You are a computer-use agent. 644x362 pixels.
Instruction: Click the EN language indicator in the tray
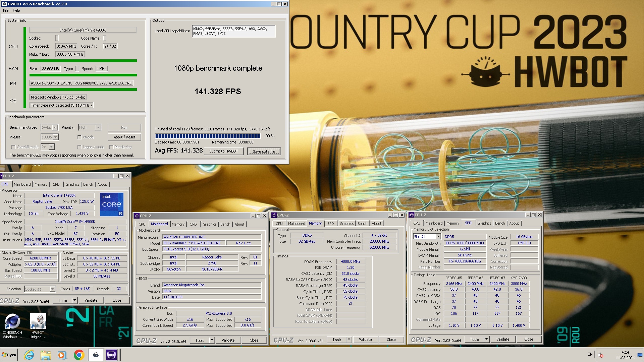590,354
